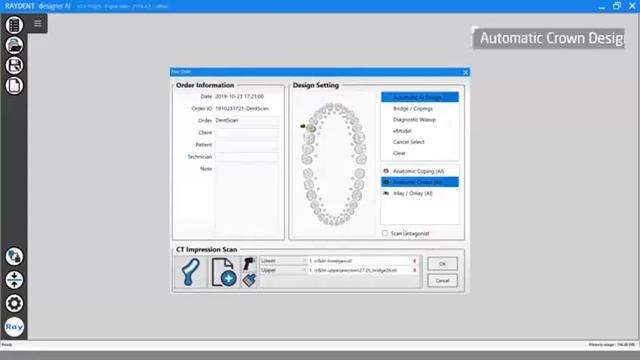
Task: Select Anatomic Coping (AI) entry
Action: pos(420,171)
